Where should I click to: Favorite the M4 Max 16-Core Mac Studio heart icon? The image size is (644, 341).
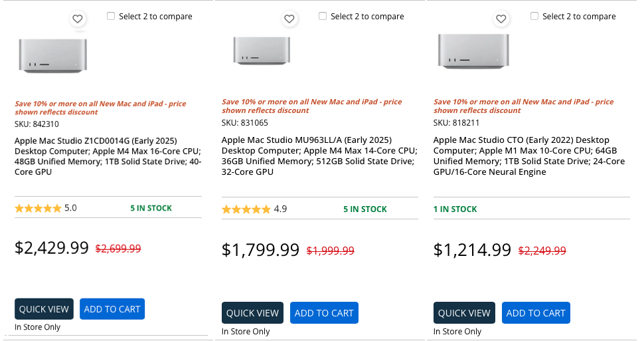click(78, 19)
